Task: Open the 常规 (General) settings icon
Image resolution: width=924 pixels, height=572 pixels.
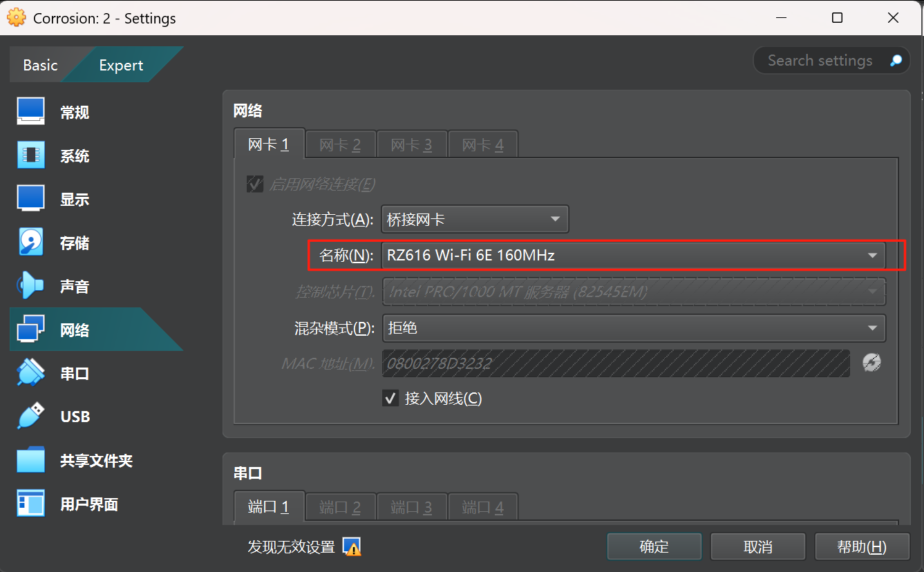Action: click(x=30, y=112)
